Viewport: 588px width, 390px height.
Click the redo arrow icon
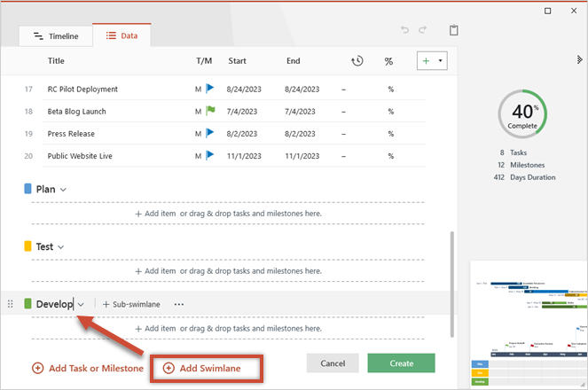423,30
